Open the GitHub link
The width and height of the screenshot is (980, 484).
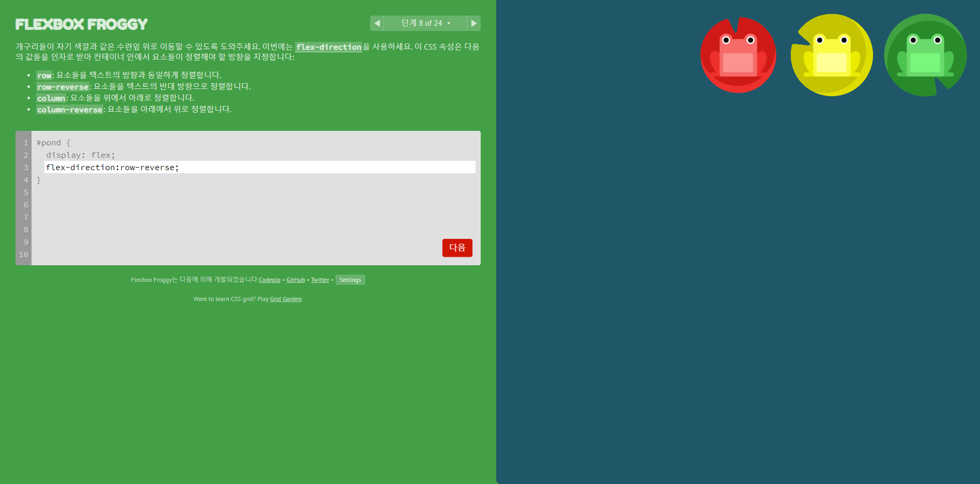click(x=296, y=280)
